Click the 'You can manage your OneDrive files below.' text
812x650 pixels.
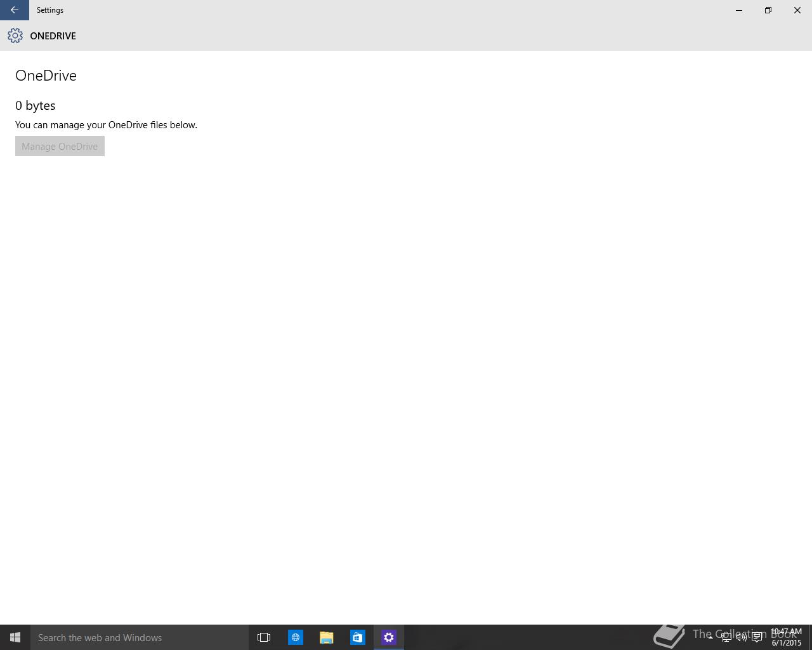(106, 125)
